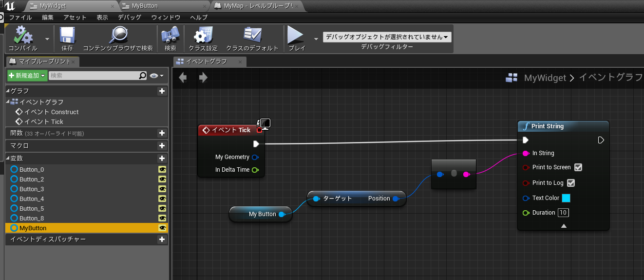Click the Duration value field
The width and height of the screenshot is (644, 280).
(563, 213)
